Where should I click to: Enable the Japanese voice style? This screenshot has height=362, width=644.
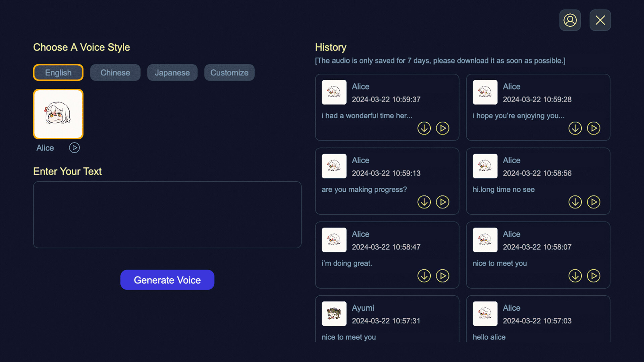172,72
